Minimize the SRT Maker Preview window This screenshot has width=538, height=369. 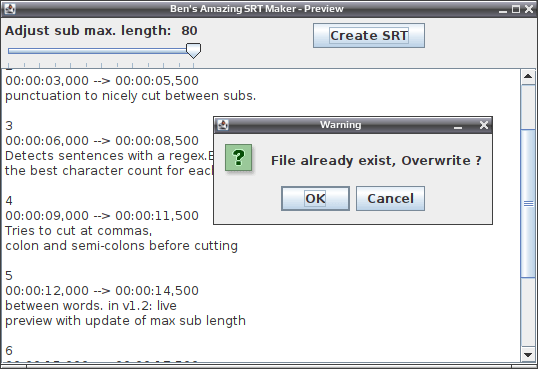[x=503, y=9]
